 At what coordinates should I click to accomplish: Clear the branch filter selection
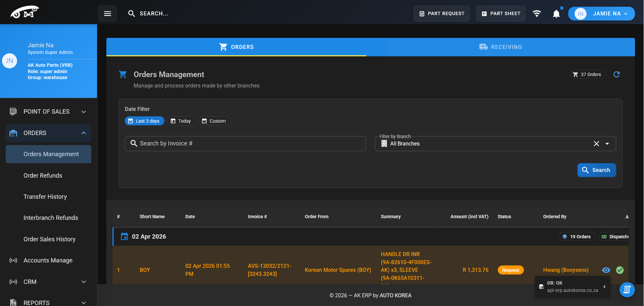pyautogui.click(x=596, y=144)
